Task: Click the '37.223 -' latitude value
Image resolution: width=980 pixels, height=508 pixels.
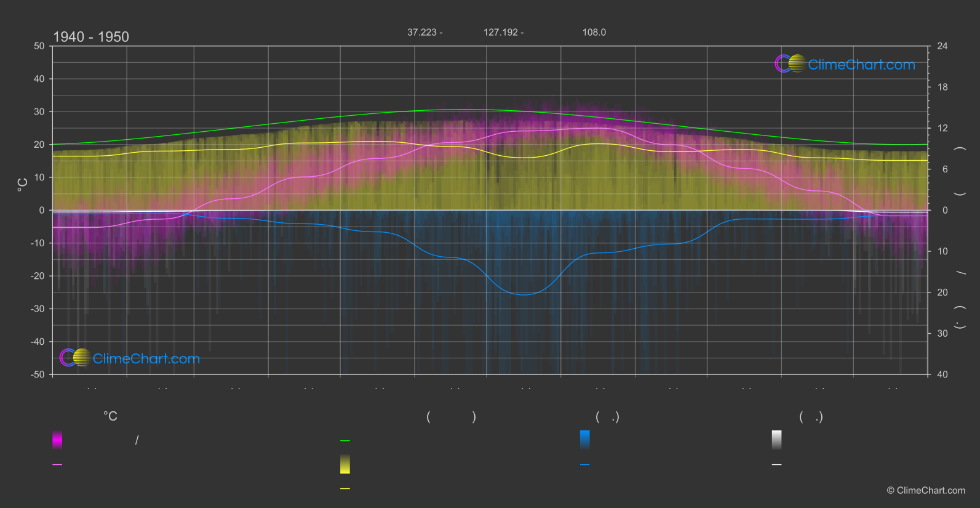Action: coord(425,32)
